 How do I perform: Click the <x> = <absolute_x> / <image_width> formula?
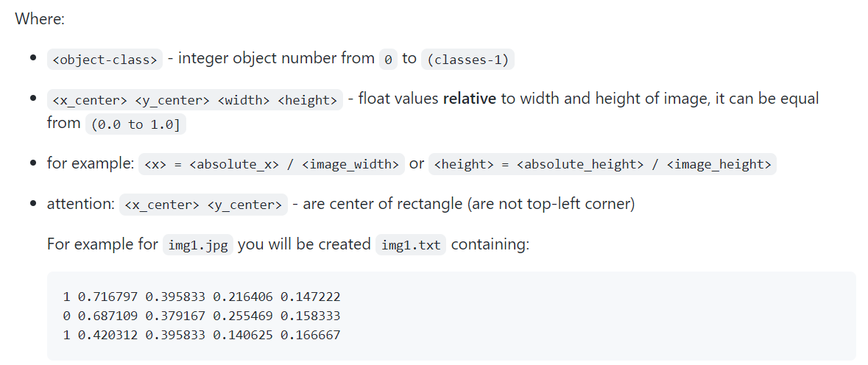pos(272,165)
